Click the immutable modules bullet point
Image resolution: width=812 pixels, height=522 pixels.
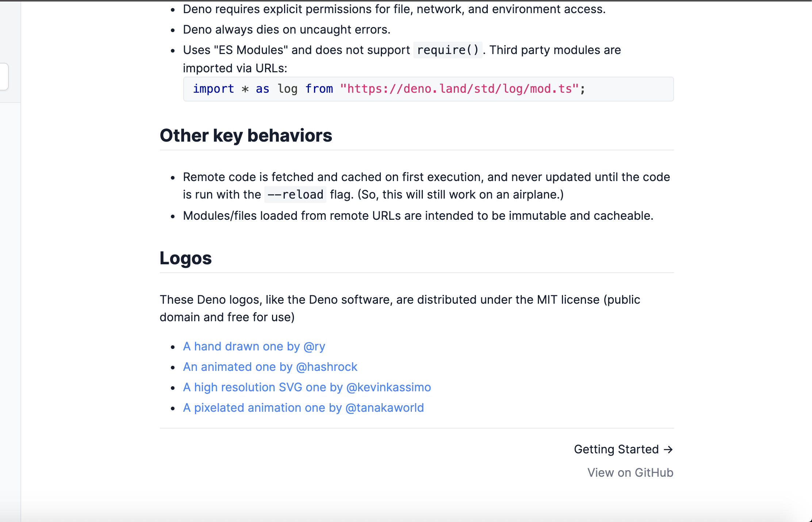419,216
